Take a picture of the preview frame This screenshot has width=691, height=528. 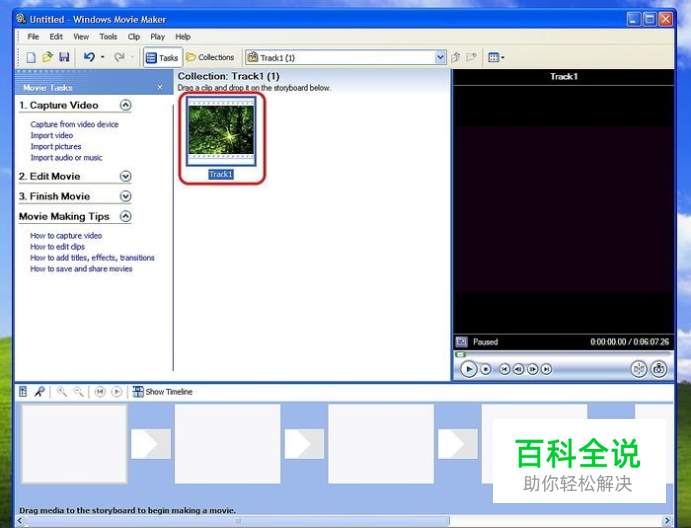pyautogui.click(x=659, y=368)
